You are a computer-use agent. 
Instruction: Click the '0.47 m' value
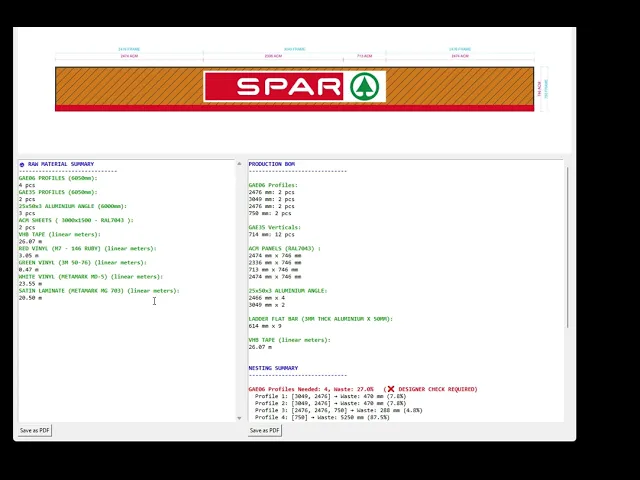point(29,269)
